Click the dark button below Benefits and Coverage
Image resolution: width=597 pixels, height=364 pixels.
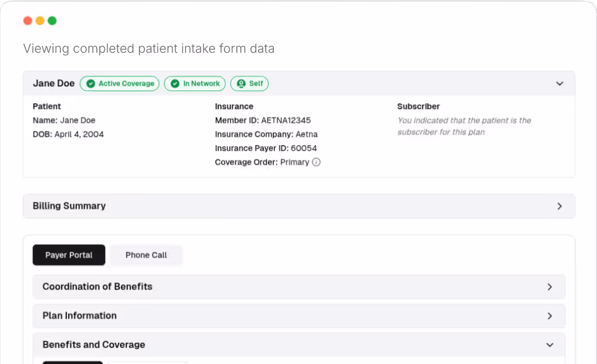pyautogui.click(x=72, y=362)
